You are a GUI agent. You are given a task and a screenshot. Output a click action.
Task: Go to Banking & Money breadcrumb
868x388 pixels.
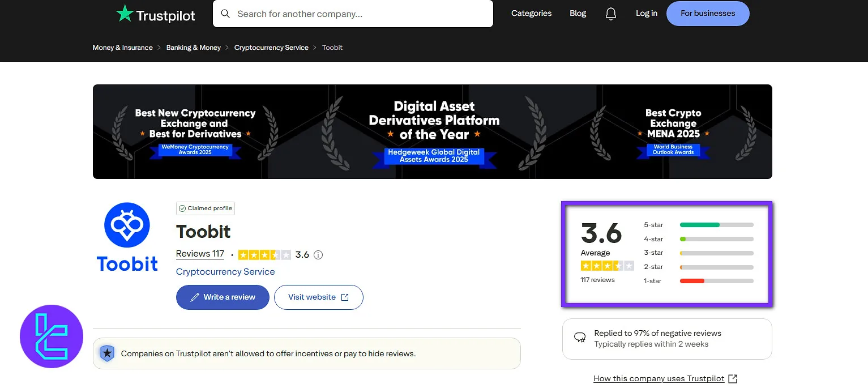point(194,48)
